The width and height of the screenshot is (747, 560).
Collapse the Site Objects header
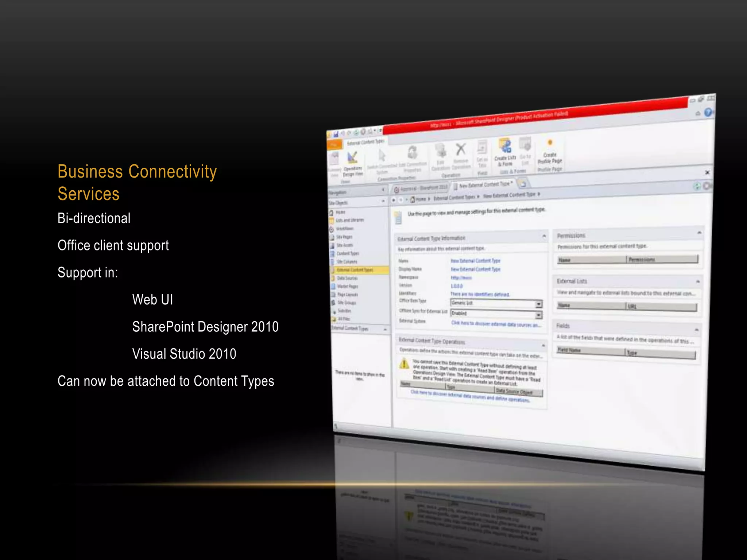point(383,201)
